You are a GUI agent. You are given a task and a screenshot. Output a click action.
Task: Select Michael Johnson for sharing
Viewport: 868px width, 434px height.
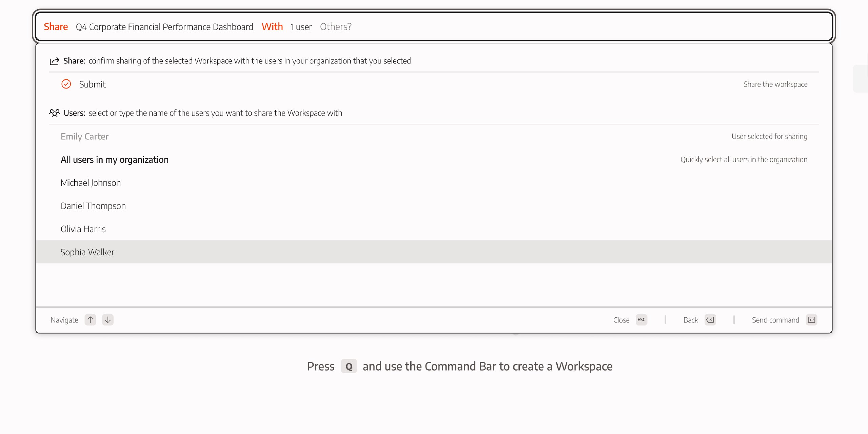(91, 182)
